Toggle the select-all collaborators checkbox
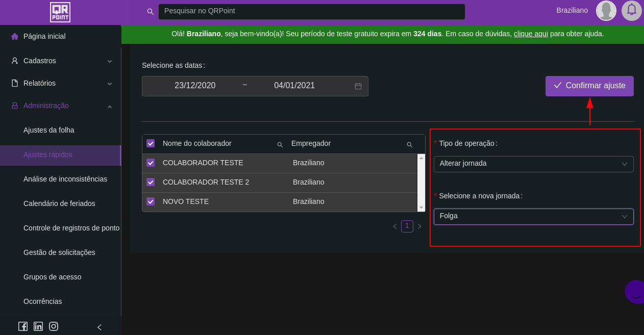644x335 pixels. click(151, 144)
